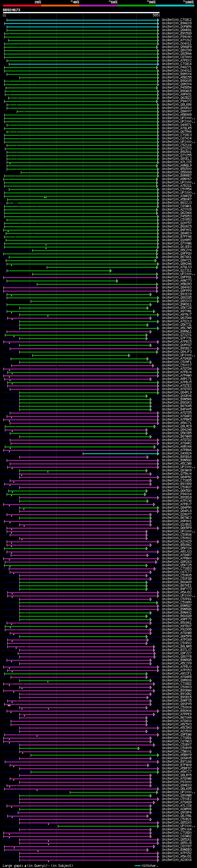Click the label UniRef100_C6SY87
The width and height of the screenshot is (197, 868).
(177, 846)
